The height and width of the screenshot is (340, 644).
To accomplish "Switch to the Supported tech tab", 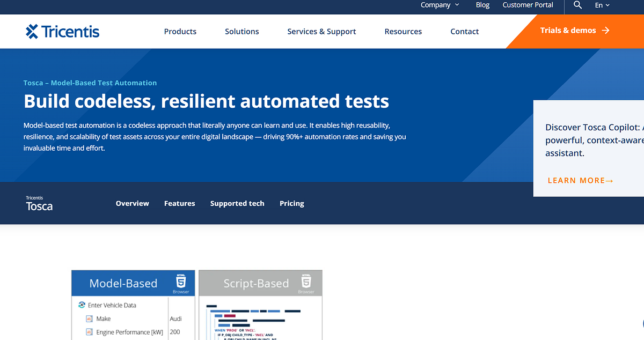I will point(237,203).
